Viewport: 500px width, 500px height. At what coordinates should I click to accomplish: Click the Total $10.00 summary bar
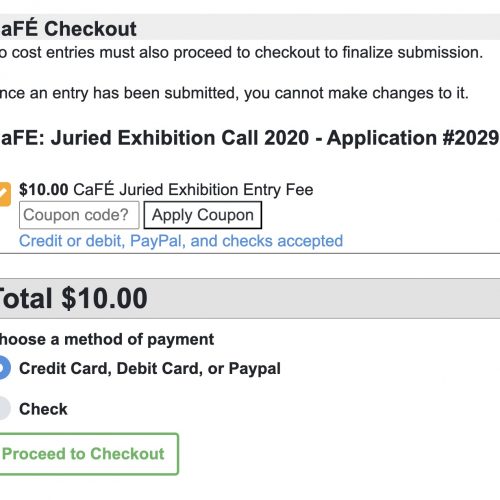click(250, 298)
